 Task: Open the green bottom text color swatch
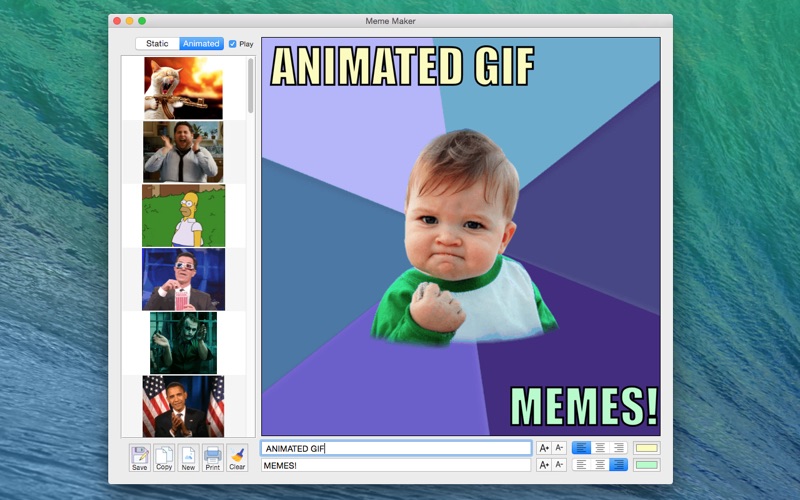[646, 465]
